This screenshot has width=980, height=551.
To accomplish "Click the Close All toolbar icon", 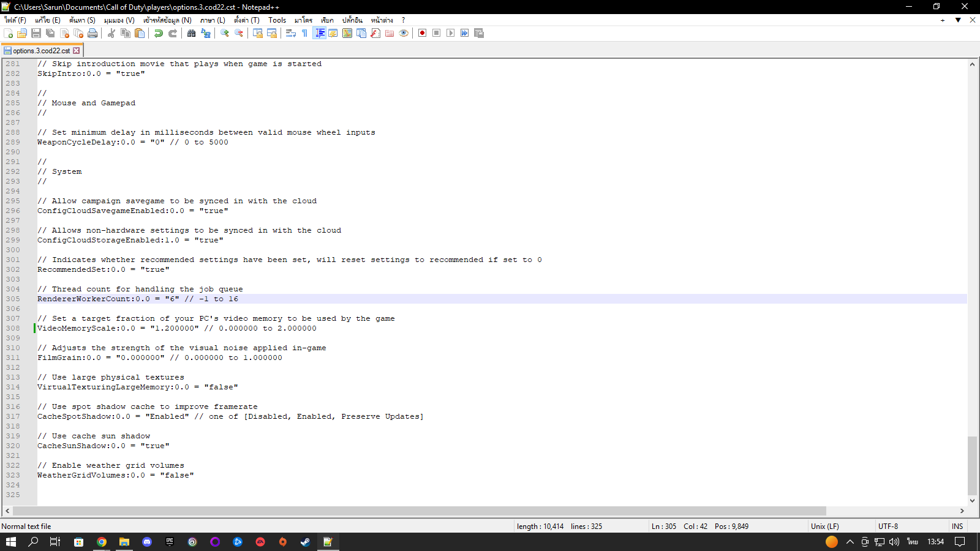I will point(78,33).
